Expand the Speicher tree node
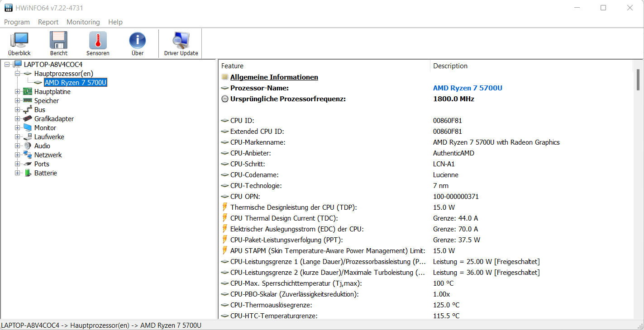Screen dimensions: 644x330 coord(18,101)
